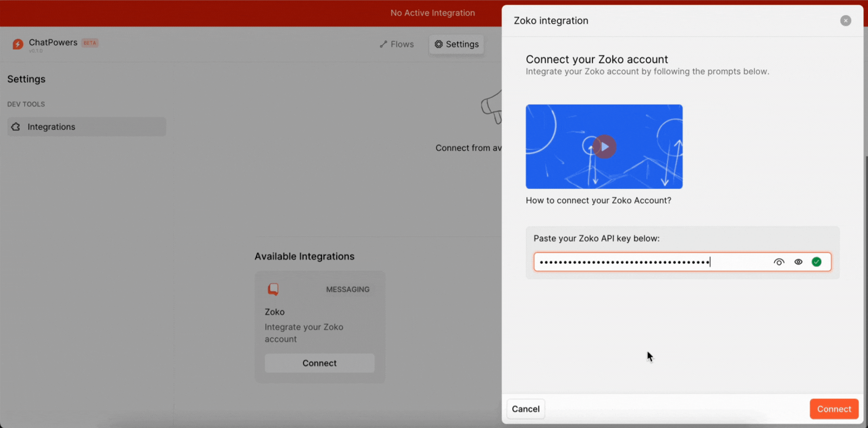Click Connect on the Zoko integration card
The height and width of the screenshot is (428, 868).
point(319,363)
